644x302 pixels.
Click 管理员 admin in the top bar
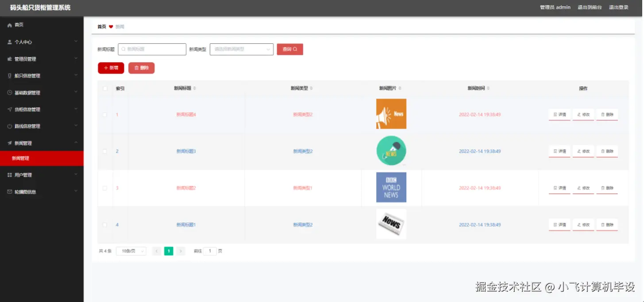tap(555, 8)
